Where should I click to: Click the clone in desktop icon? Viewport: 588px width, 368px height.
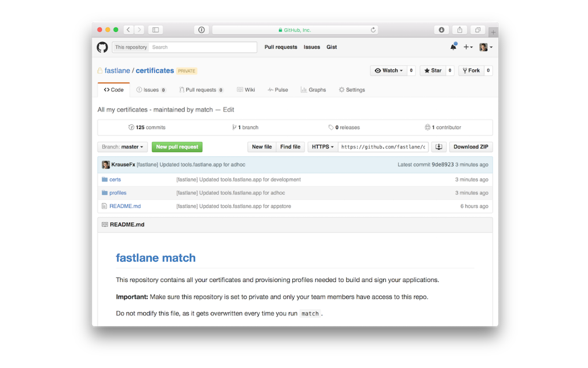click(439, 147)
